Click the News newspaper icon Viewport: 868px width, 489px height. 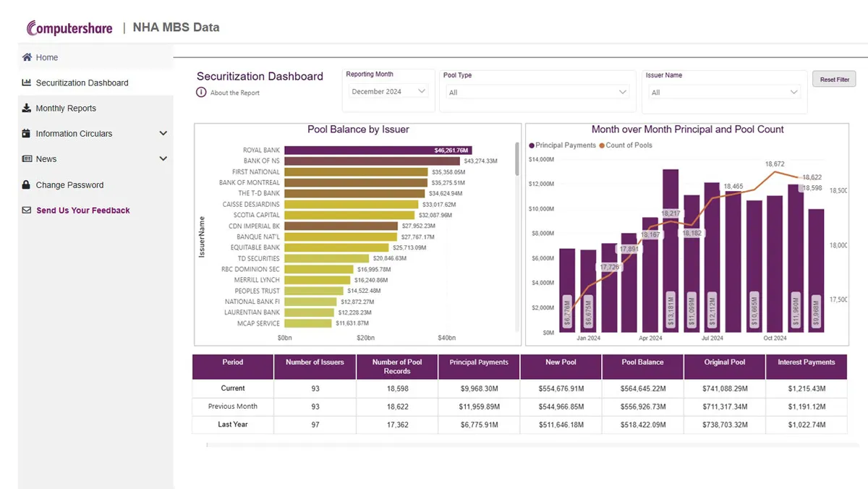pyautogui.click(x=27, y=159)
